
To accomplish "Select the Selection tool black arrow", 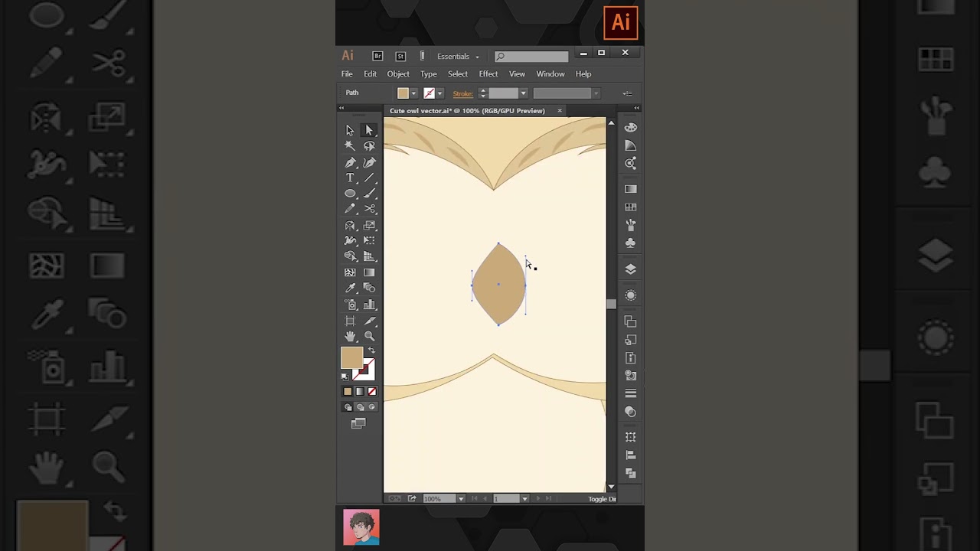I will click(350, 130).
